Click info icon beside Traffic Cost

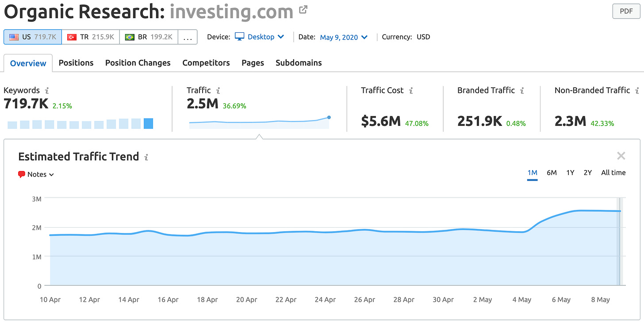(411, 90)
